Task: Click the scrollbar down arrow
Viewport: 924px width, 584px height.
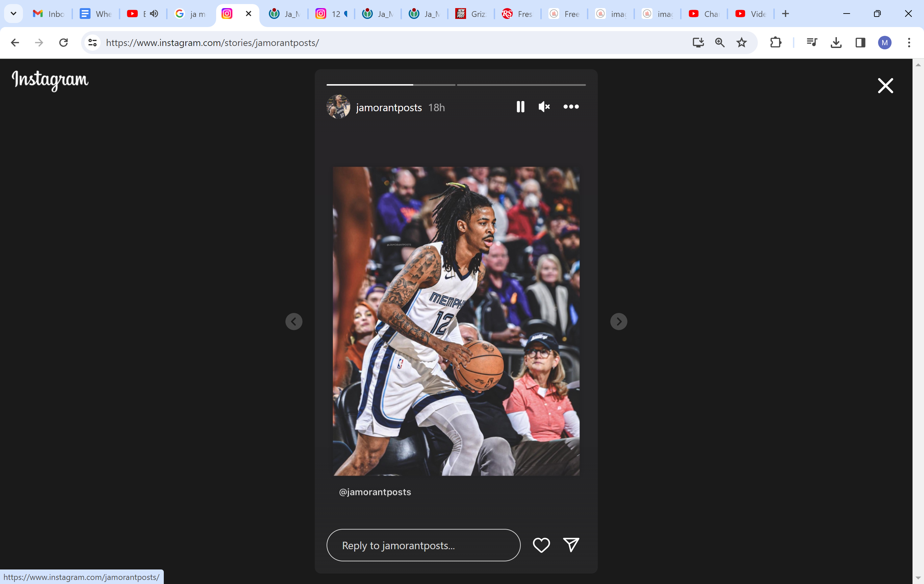Action: click(918, 578)
